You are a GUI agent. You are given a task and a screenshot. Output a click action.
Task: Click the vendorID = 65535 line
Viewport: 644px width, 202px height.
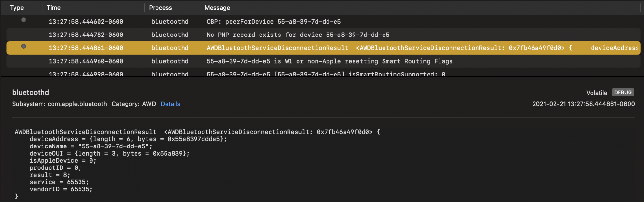[61, 189]
